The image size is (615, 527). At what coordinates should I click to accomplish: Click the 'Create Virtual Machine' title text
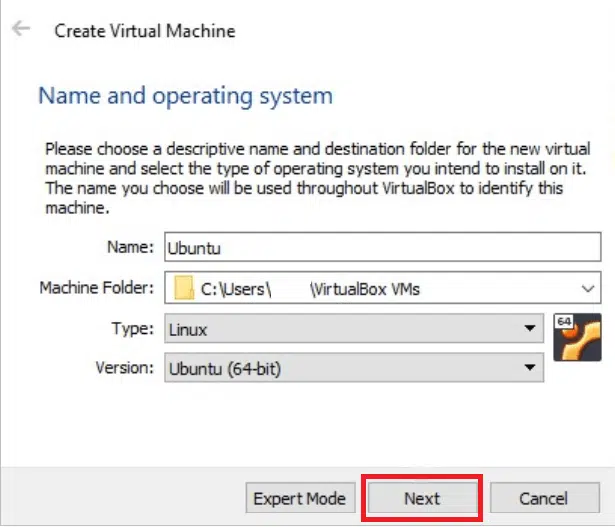pos(145,31)
